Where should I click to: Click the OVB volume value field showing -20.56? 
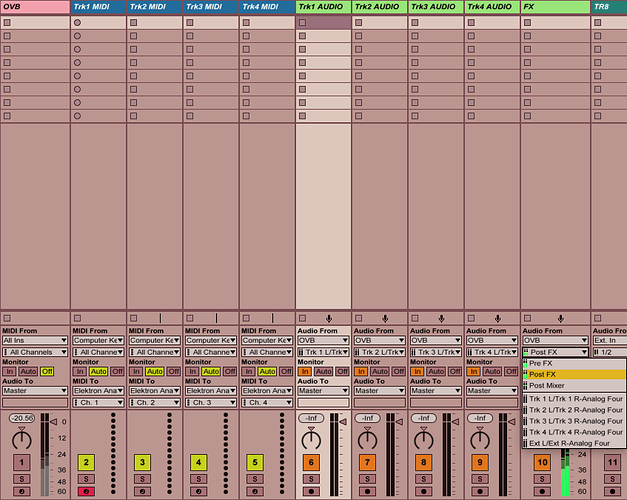[x=21, y=417]
